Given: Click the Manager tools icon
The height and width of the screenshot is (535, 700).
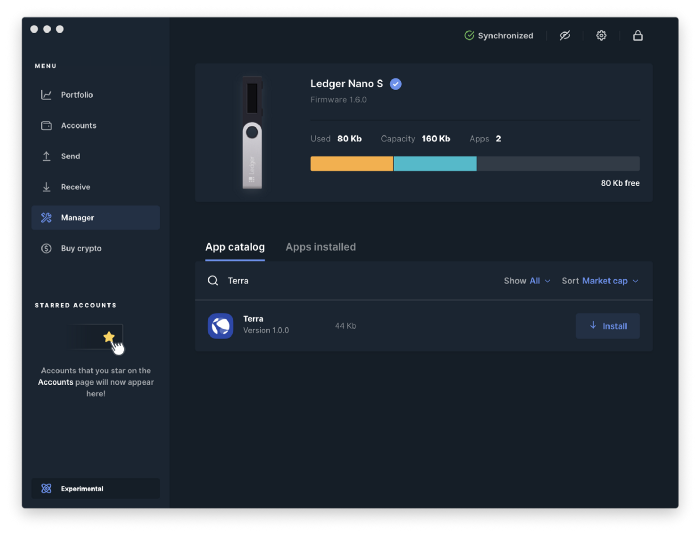Looking at the screenshot, I should click(x=46, y=217).
